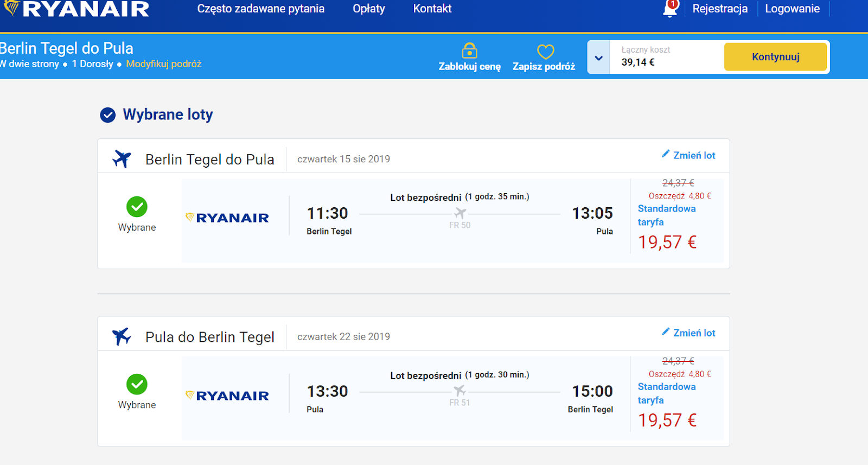868x465 pixels.
Task: Click the blue checkmark beside Wybrane loty
Action: point(108,115)
